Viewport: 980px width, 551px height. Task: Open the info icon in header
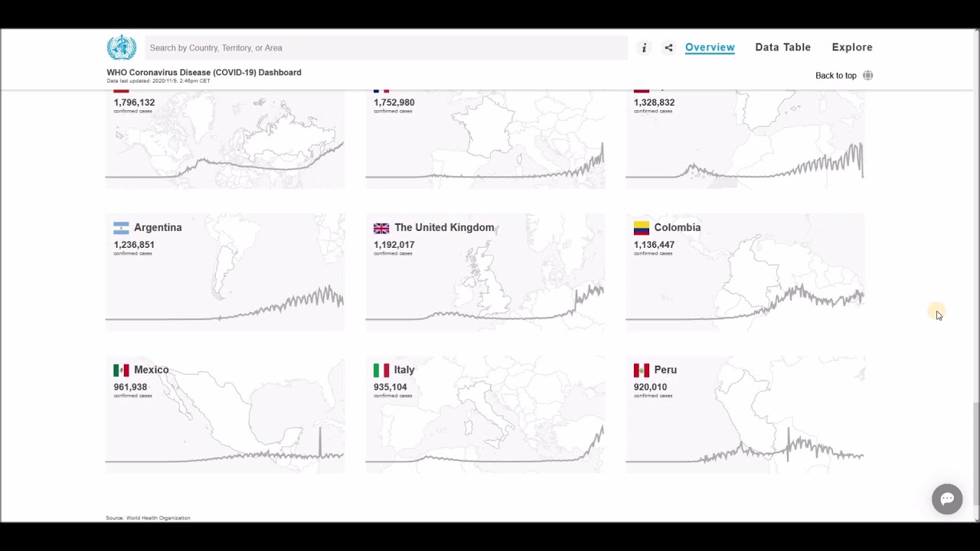pyautogui.click(x=644, y=47)
